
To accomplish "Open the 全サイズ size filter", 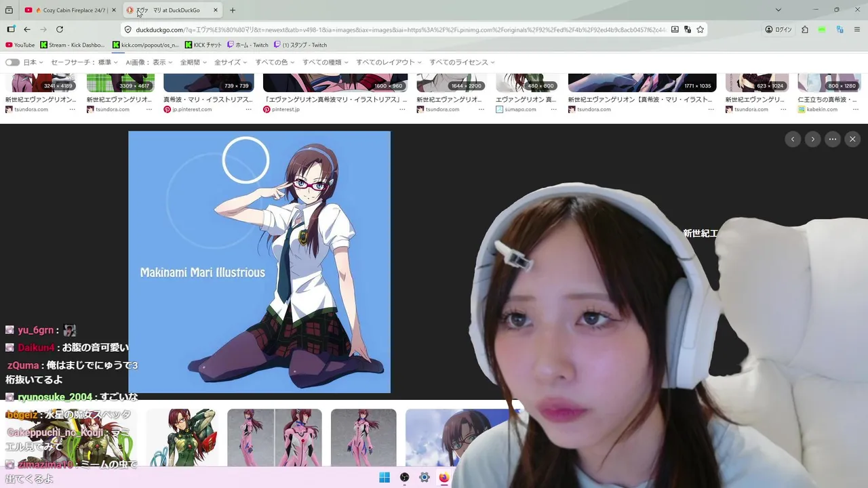I will click(x=231, y=62).
